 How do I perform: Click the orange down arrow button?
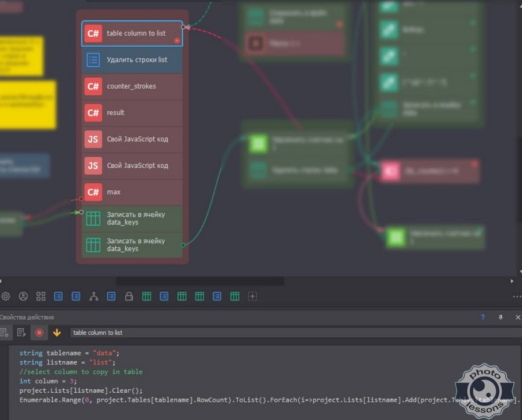point(57,332)
